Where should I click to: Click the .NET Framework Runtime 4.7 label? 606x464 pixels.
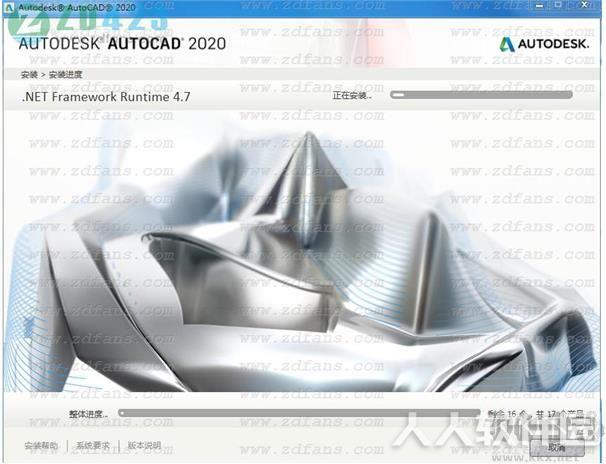106,97
